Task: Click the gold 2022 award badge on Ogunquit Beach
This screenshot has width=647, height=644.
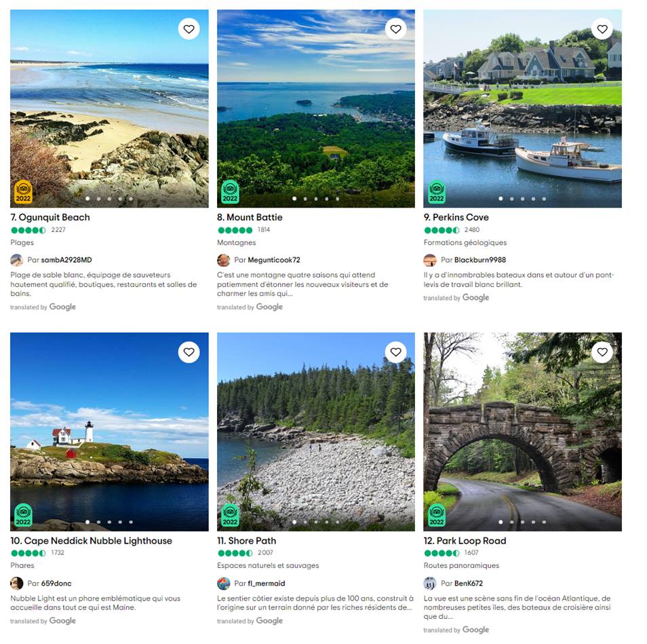Action: 23,192
